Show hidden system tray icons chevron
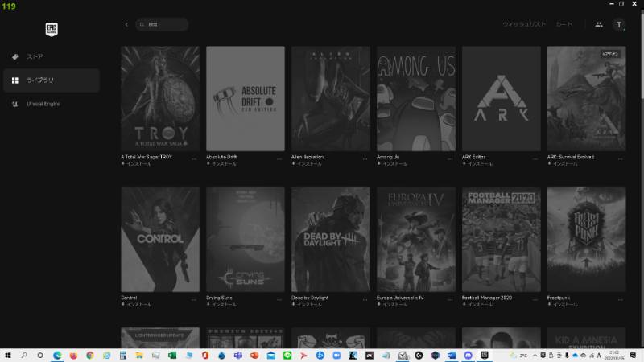The height and width of the screenshot is (362, 644). [x=535, y=356]
